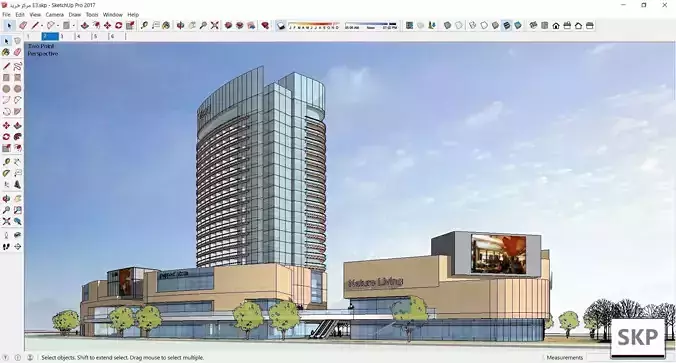Switch to scene tab 6

(117, 37)
